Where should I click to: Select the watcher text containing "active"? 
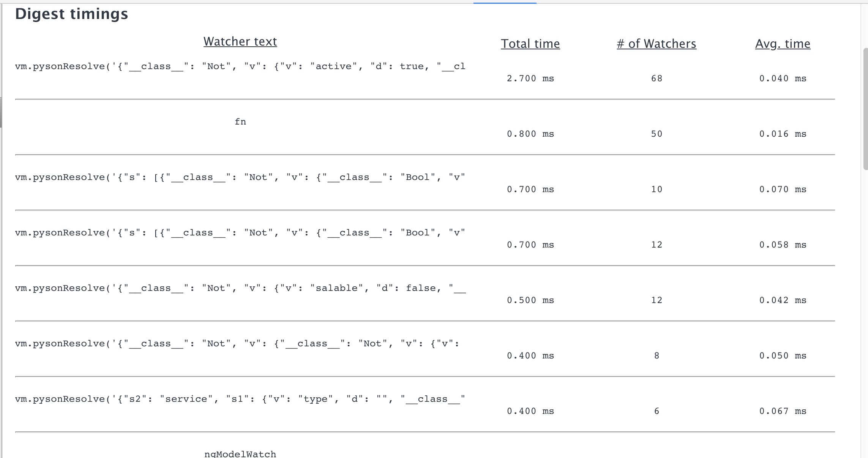tap(240, 66)
